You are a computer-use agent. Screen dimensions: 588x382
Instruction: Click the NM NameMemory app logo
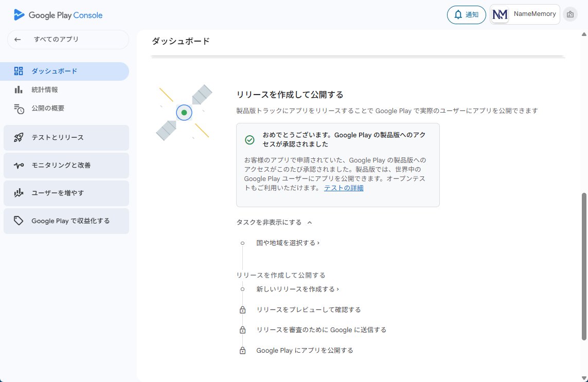[x=500, y=14]
